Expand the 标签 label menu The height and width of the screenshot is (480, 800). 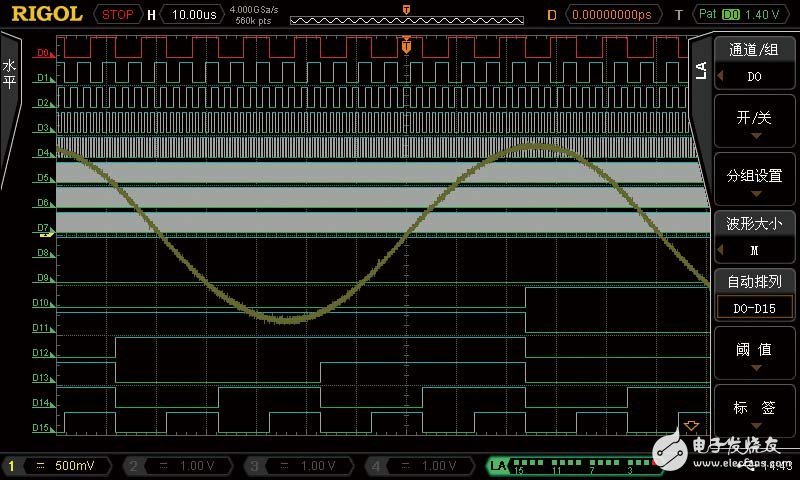754,413
